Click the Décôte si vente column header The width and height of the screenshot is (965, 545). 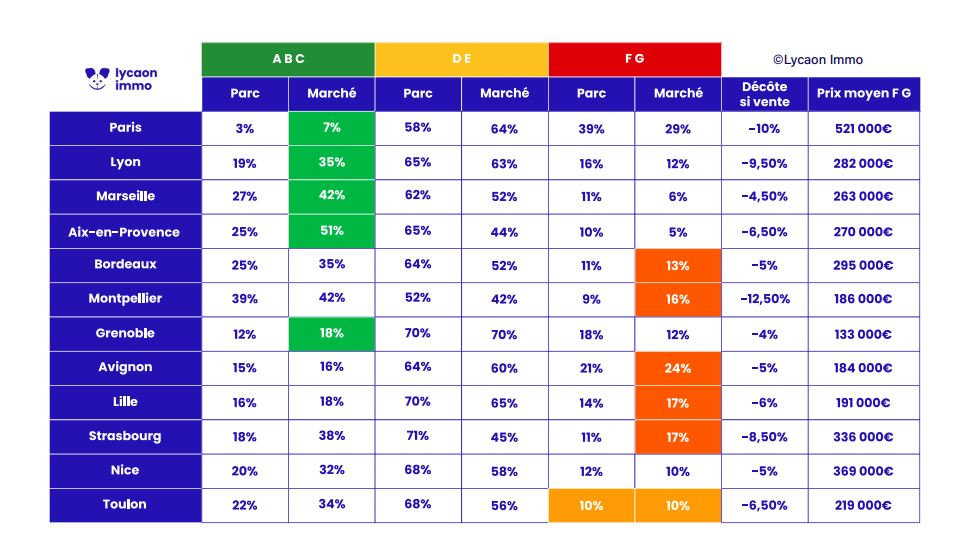[x=764, y=94]
